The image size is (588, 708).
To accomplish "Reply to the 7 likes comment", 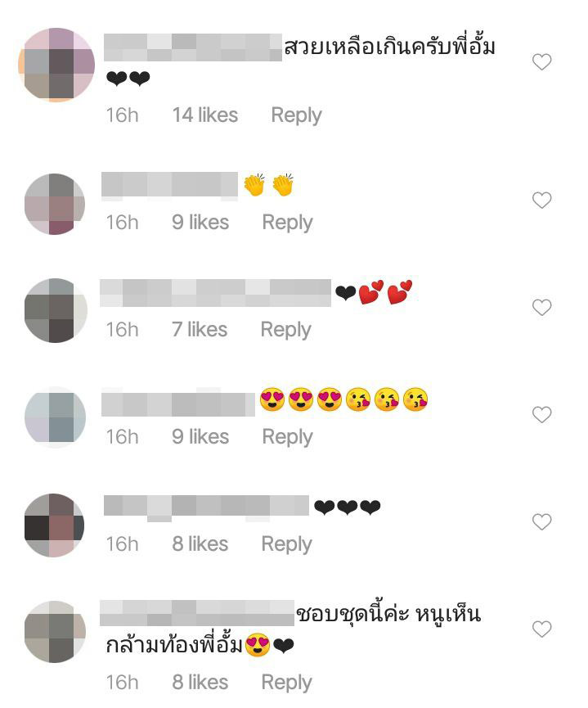I will coord(285,330).
